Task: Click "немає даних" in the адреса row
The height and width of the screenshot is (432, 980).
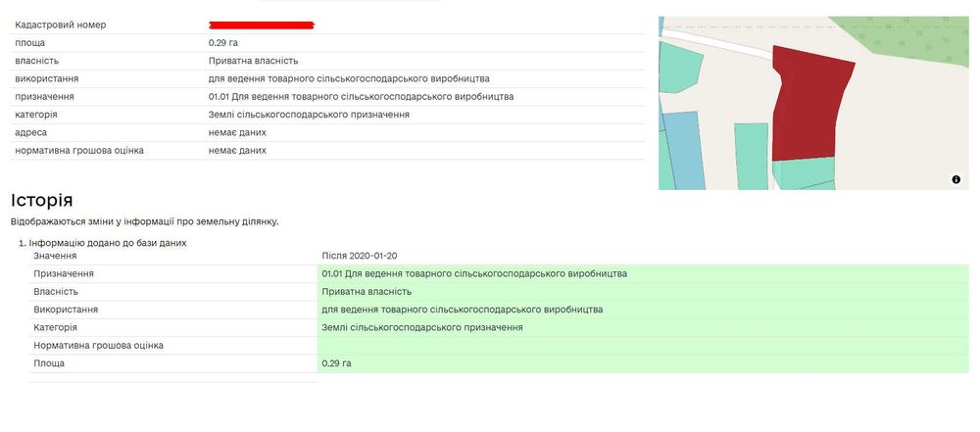Action: pyautogui.click(x=237, y=132)
